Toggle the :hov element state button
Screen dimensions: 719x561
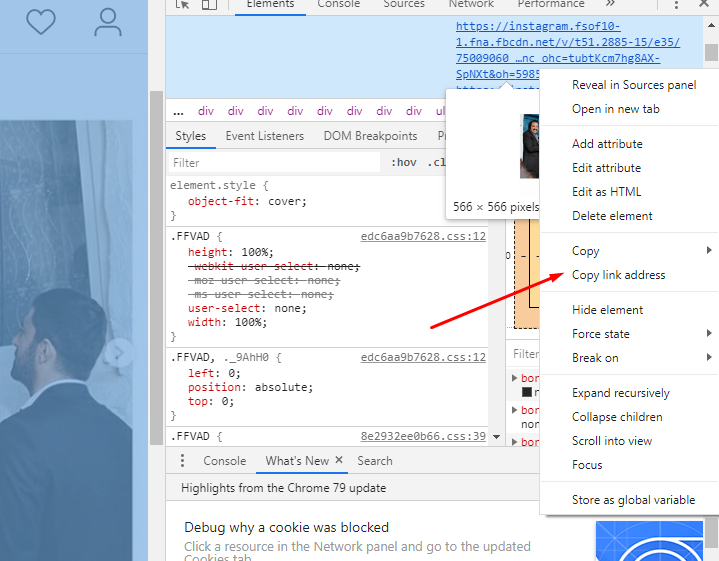[x=404, y=162]
